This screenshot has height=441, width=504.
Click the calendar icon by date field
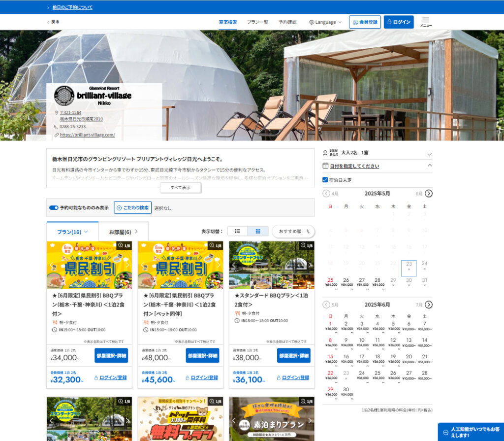pos(325,166)
